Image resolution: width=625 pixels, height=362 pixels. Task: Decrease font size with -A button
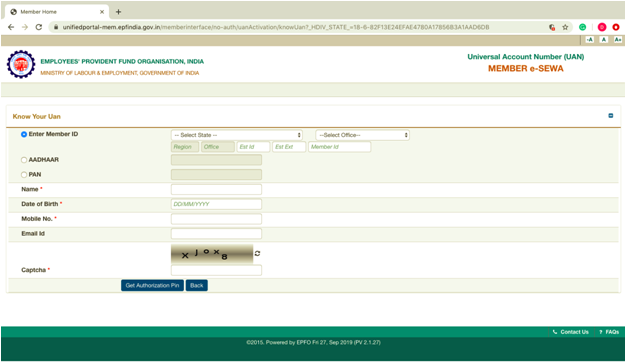point(590,39)
